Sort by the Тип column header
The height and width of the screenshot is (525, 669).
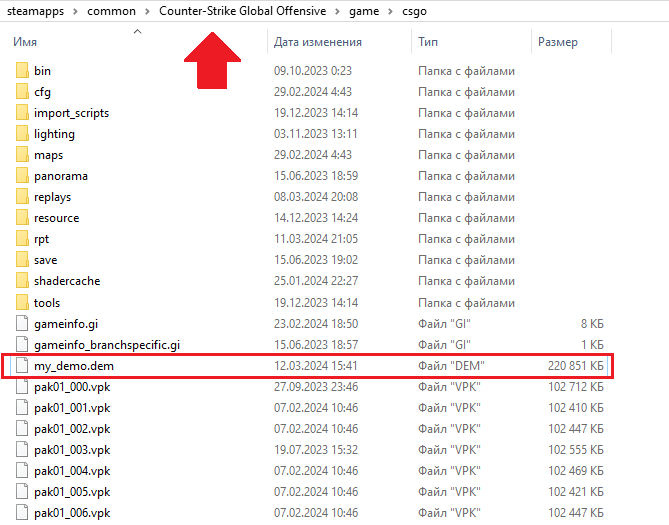coord(428,42)
